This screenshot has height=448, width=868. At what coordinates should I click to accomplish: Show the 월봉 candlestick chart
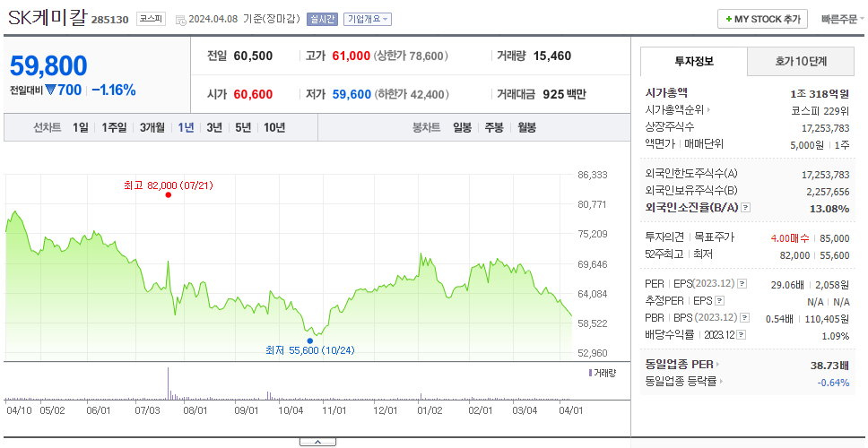pos(527,128)
